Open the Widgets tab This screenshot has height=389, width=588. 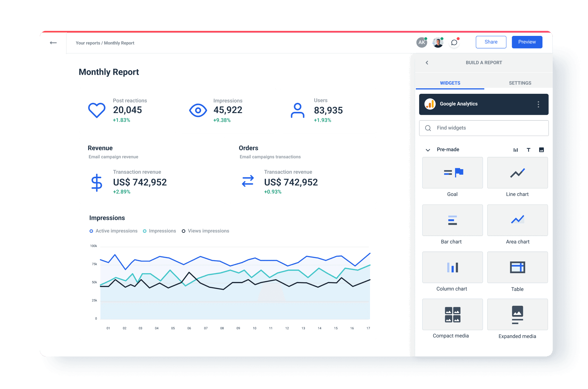pyautogui.click(x=450, y=83)
